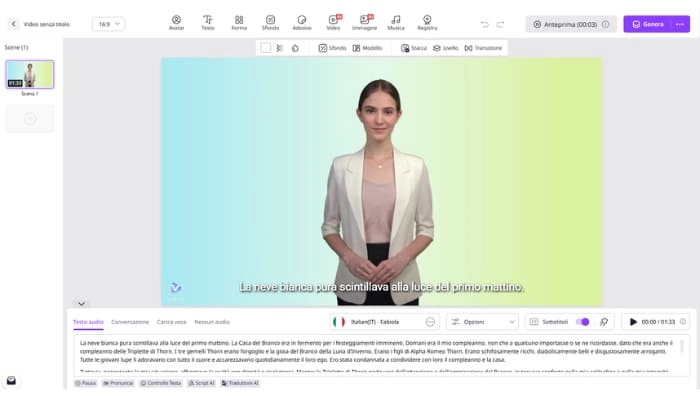Open the mail icon at bottom left
This screenshot has height=400, width=700.
pyautogui.click(x=11, y=381)
